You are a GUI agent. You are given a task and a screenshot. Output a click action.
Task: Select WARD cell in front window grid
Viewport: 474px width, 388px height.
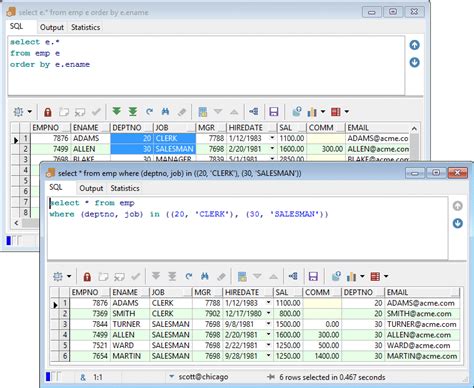pyautogui.click(x=130, y=345)
